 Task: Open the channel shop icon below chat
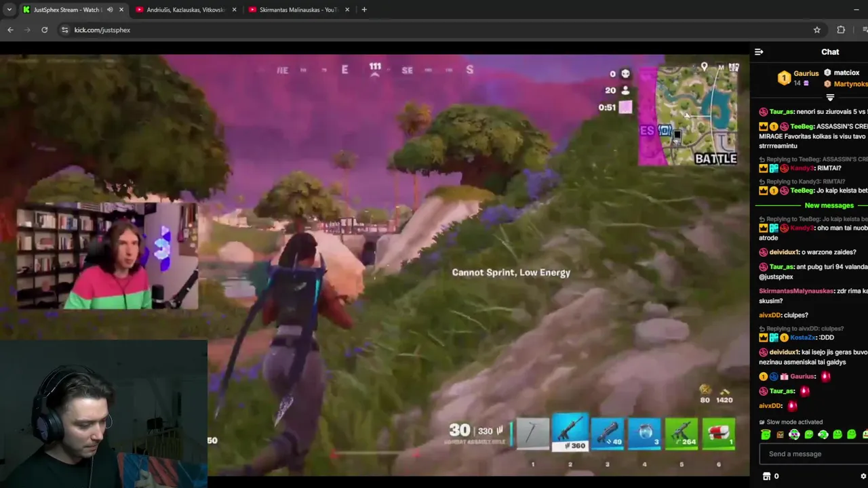766,476
